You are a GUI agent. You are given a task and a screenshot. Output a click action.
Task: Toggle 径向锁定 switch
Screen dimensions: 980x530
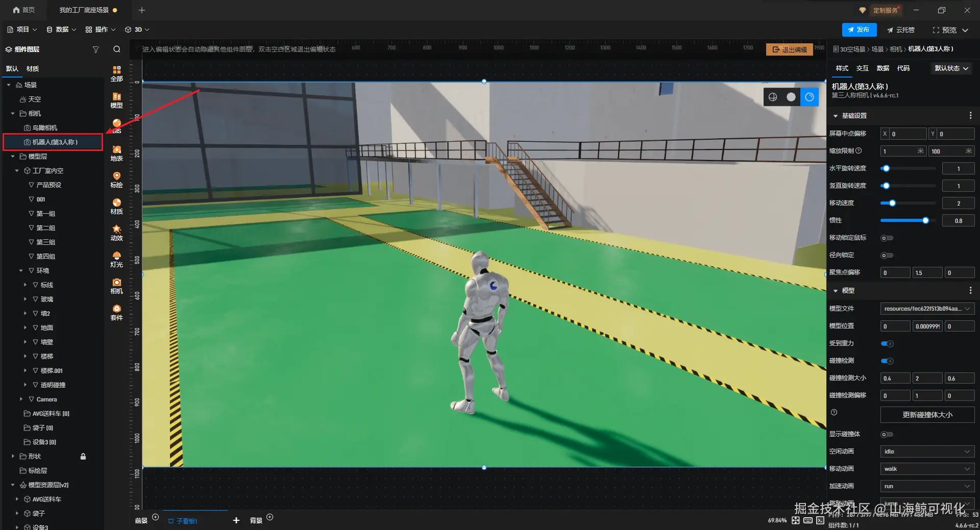[x=887, y=256]
